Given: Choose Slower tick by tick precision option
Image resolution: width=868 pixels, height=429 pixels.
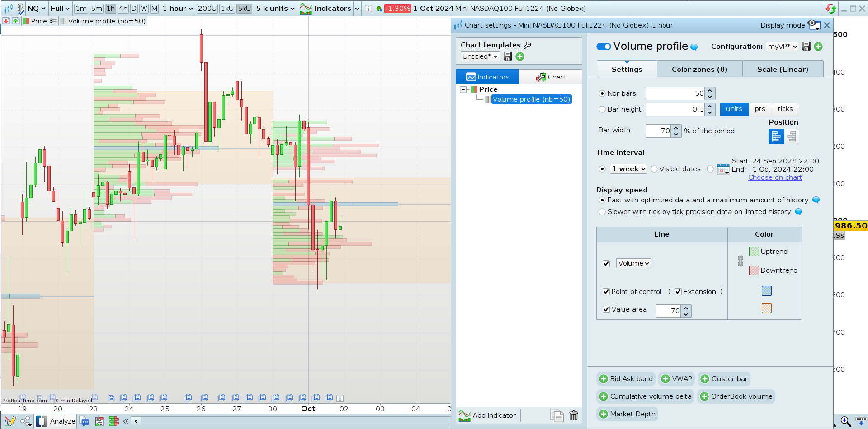Looking at the screenshot, I should point(602,212).
